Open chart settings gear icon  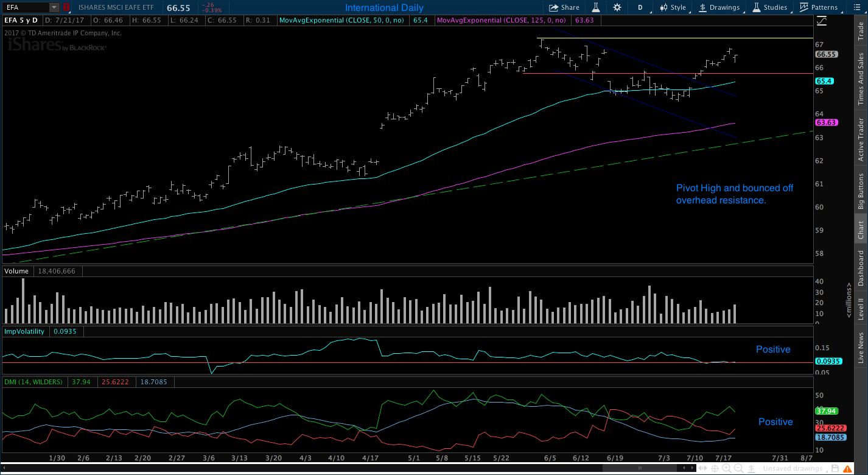(x=617, y=7)
